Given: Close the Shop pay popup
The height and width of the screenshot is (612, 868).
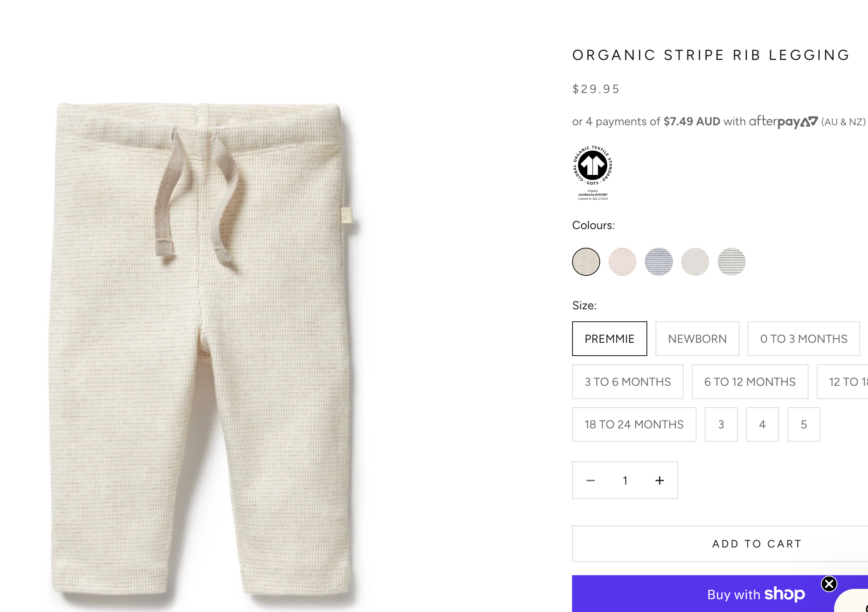Looking at the screenshot, I should coord(829,584).
